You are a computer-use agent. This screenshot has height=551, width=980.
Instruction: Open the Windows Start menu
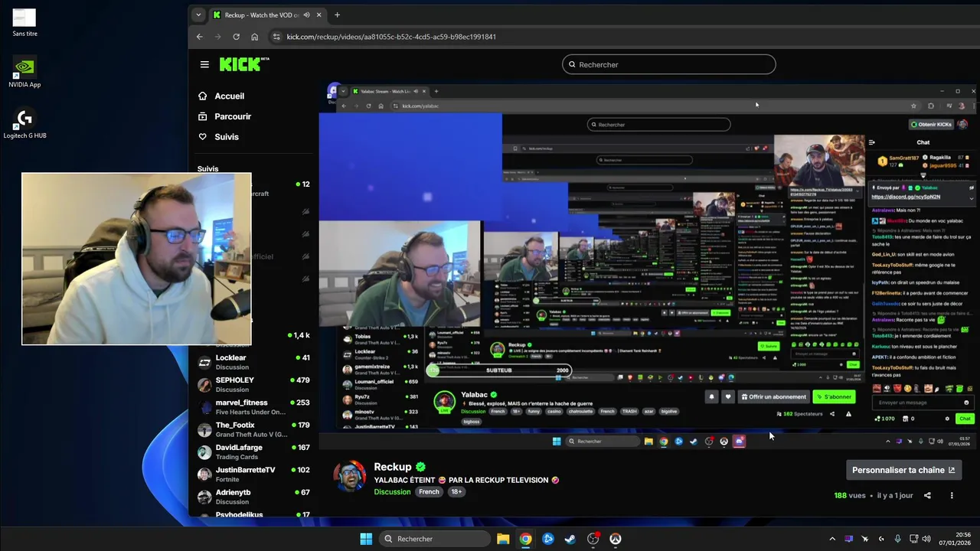pos(366,539)
